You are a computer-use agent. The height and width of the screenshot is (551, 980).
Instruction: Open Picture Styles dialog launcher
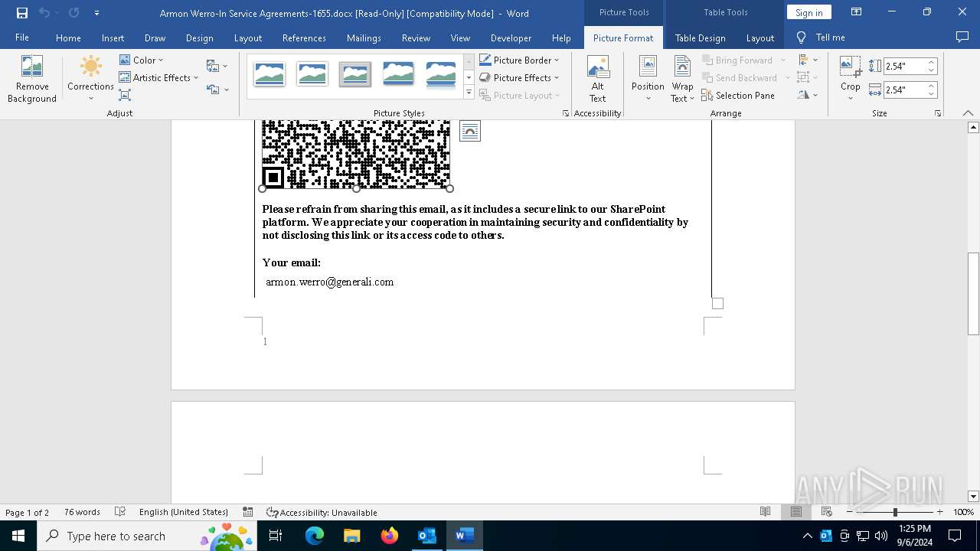(x=566, y=113)
